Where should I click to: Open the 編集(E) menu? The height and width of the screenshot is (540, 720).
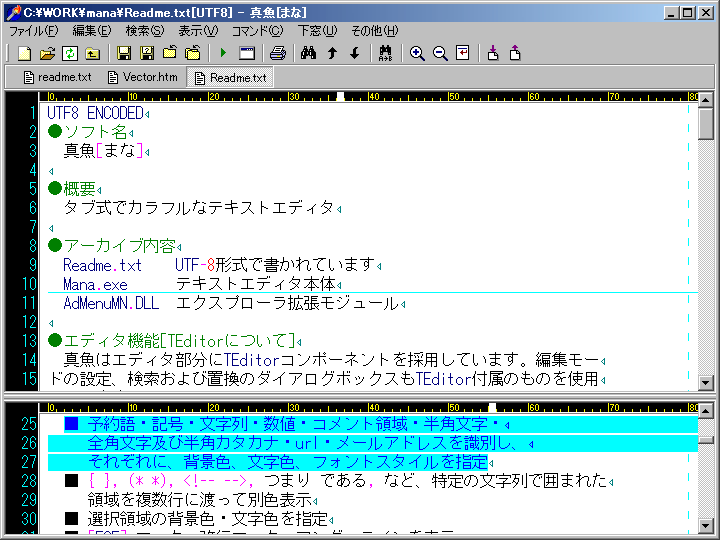click(92, 31)
